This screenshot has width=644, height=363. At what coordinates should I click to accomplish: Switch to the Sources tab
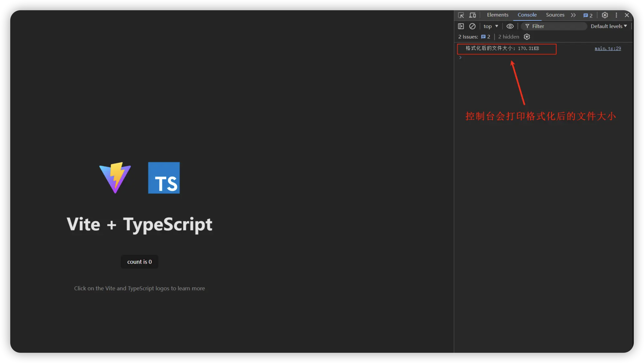point(555,15)
